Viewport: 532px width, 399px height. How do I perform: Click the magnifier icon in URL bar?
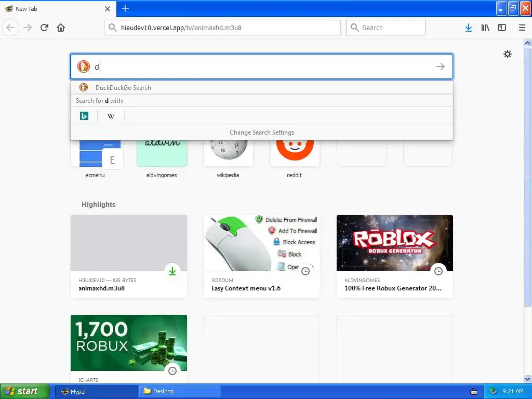113,28
